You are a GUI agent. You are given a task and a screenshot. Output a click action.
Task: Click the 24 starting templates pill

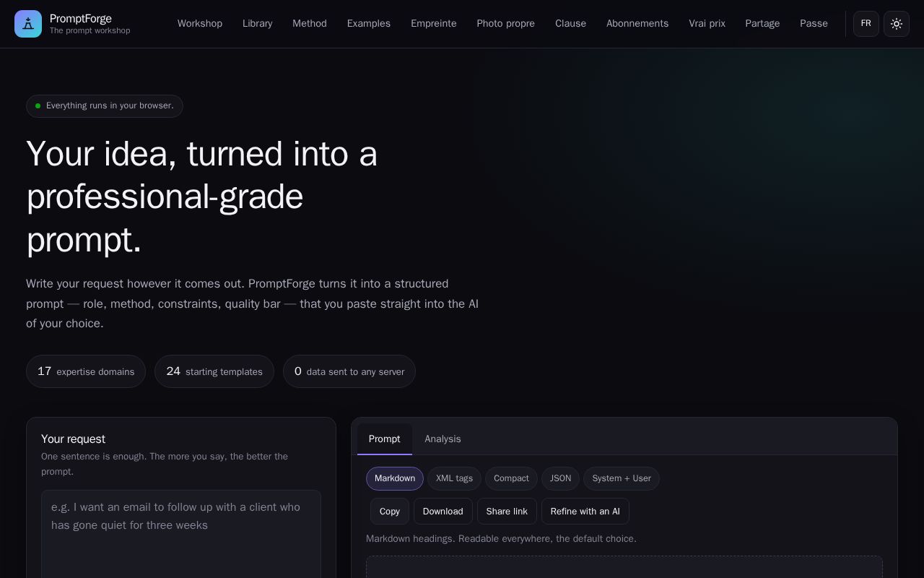point(214,371)
